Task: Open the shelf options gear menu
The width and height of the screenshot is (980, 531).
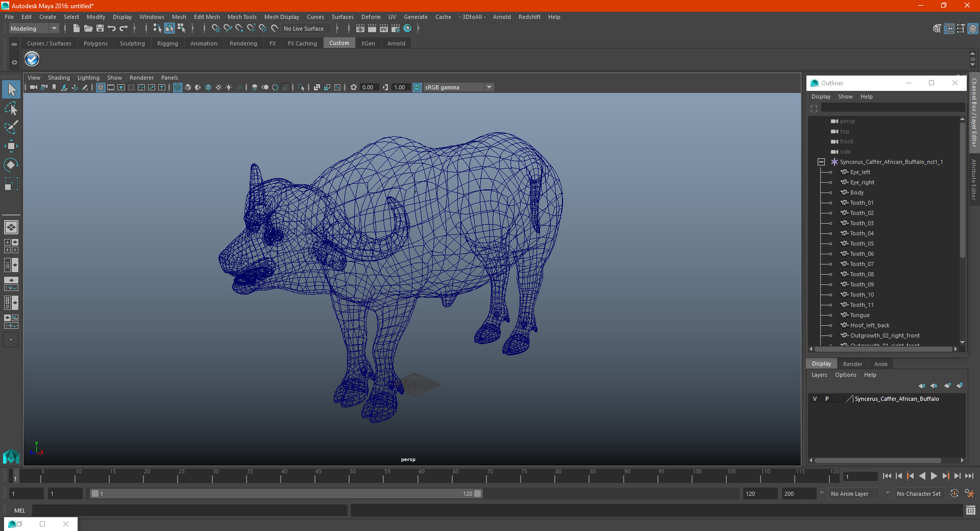Action: click(x=14, y=62)
